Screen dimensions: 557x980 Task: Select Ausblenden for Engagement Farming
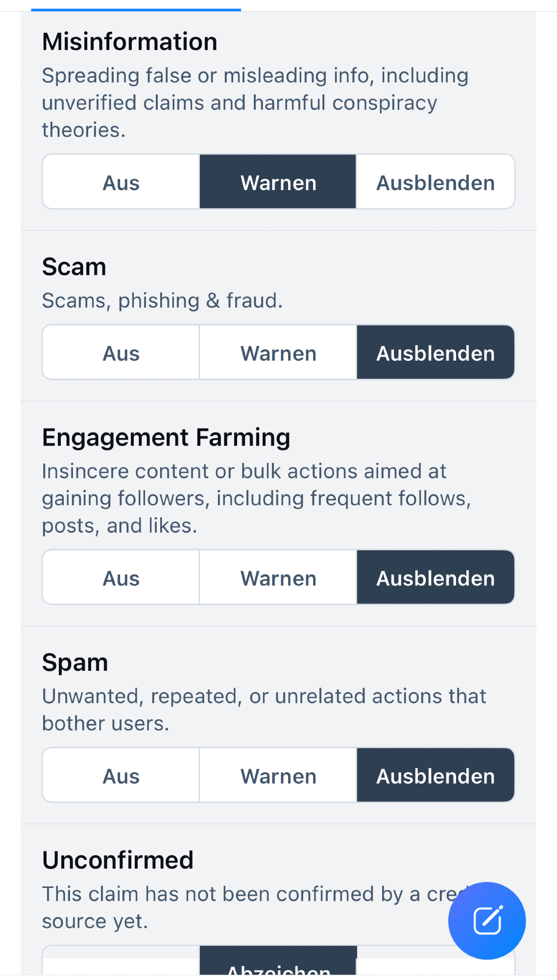point(435,578)
